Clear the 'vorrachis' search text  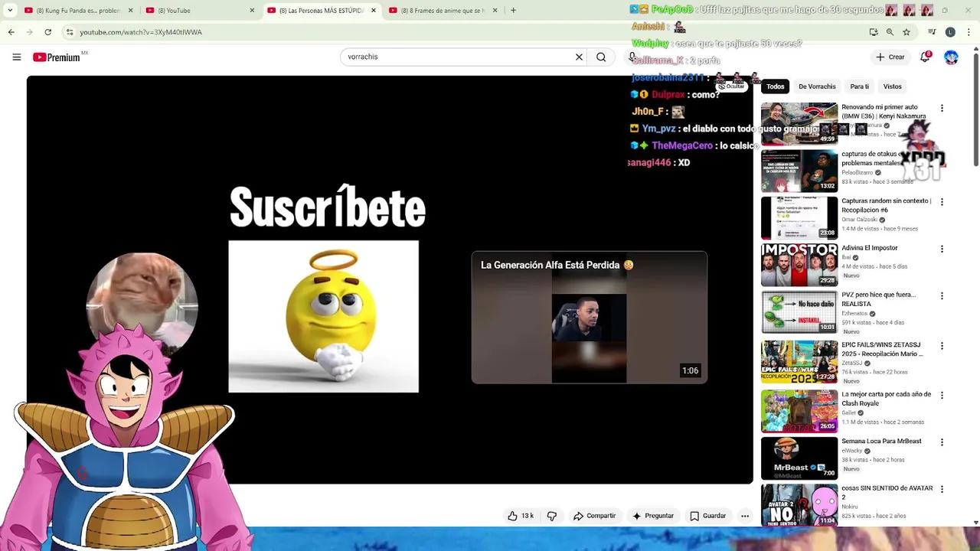tap(579, 57)
